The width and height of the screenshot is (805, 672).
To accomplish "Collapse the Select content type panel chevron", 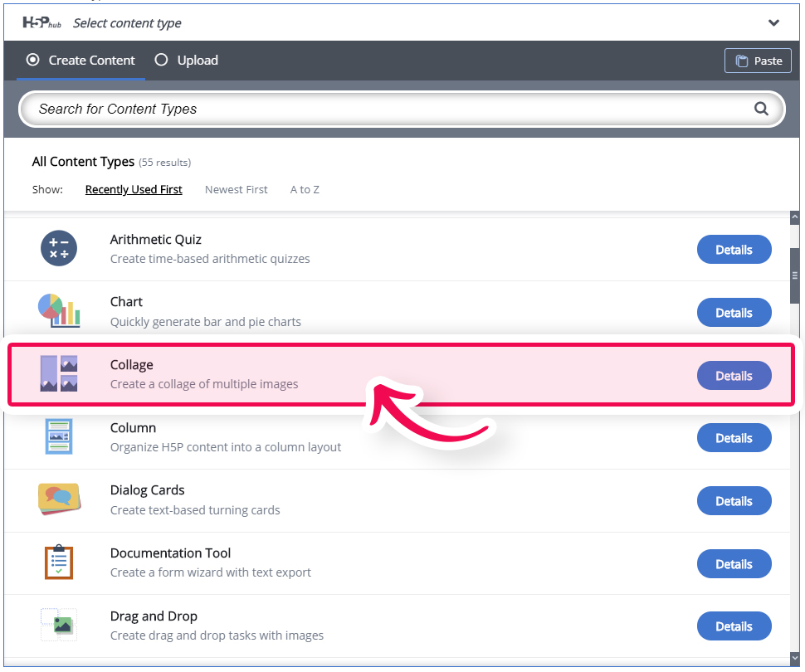I will click(773, 23).
